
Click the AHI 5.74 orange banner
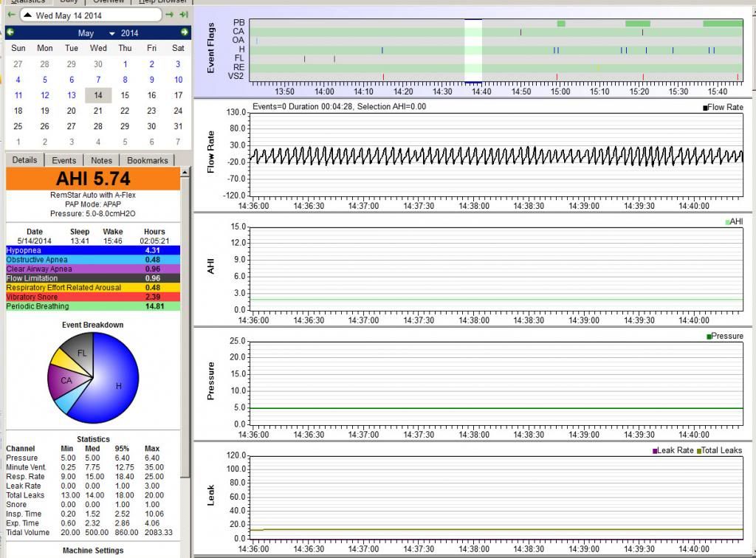point(93,179)
